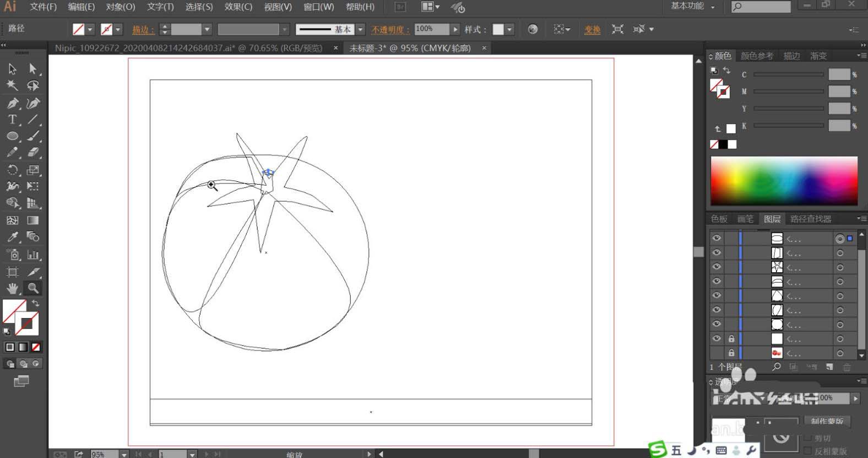868x458 pixels.
Task: Click the locate object magnifier in Layers panel
Action: click(x=777, y=367)
